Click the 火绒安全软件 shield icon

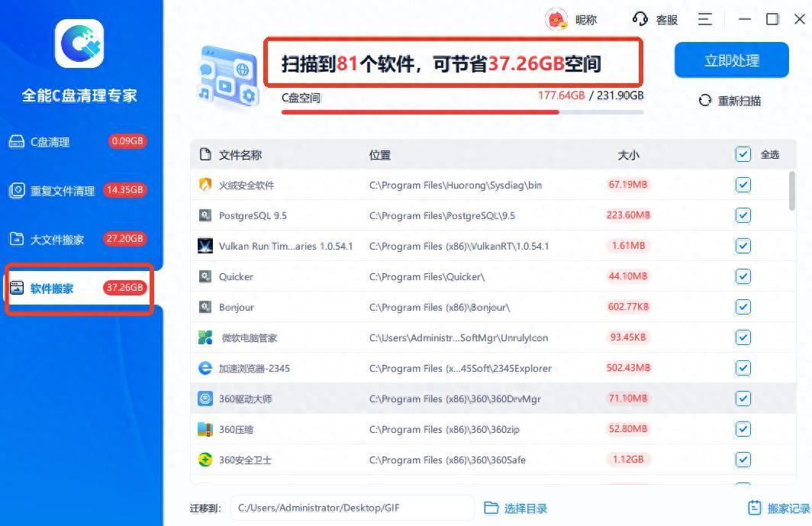205,185
